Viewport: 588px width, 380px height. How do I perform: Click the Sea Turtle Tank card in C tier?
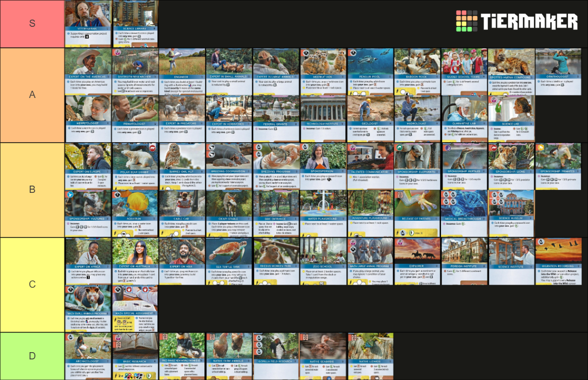coord(229,260)
